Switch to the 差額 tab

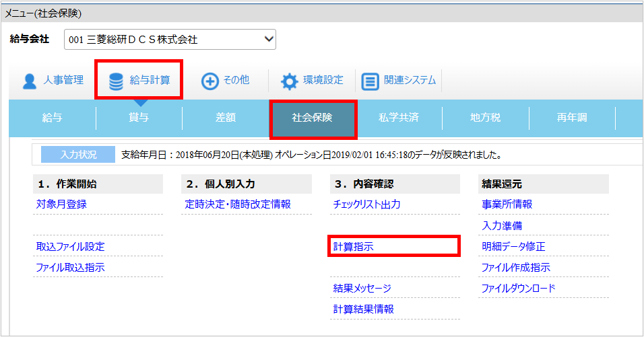pyautogui.click(x=226, y=118)
